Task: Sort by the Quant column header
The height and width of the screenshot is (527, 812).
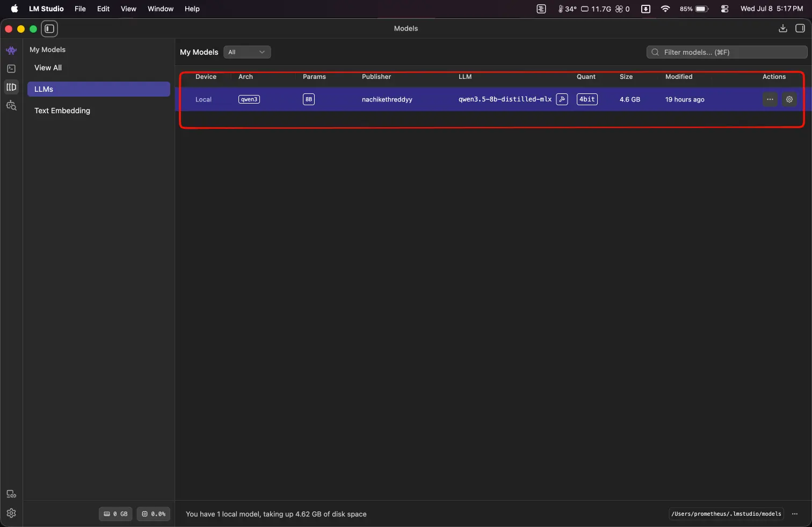Action: coord(586,77)
